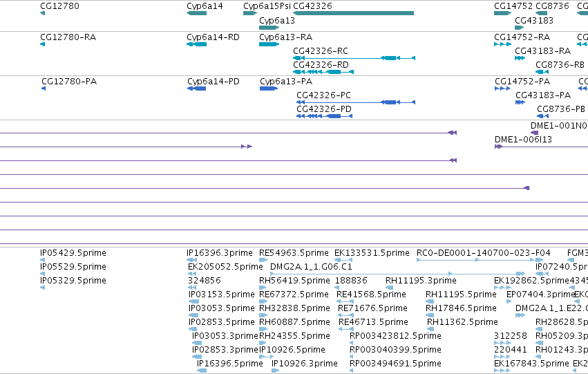Select transcript CG43183-RA
Screen dimensions: 588x374
click(542, 51)
